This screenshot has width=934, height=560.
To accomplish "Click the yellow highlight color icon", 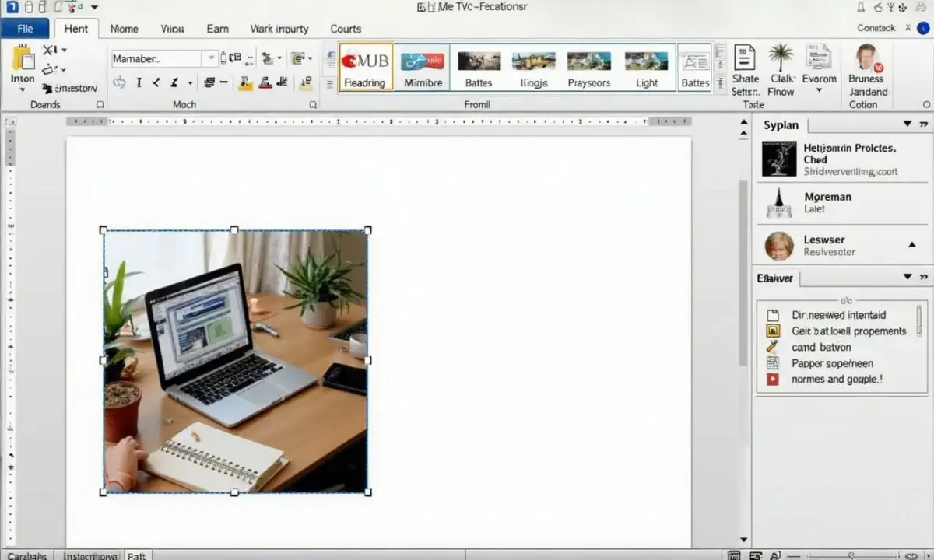I will click(x=245, y=83).
